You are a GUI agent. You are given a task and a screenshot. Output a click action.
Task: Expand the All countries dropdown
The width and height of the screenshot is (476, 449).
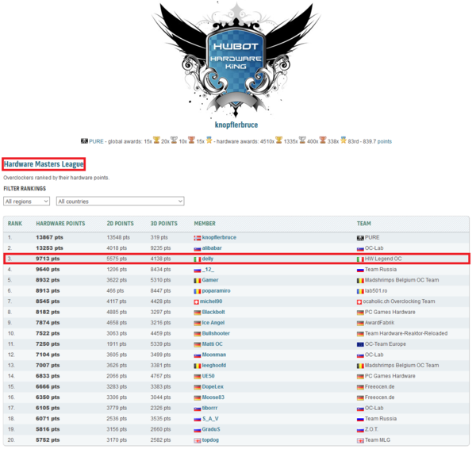121,201
